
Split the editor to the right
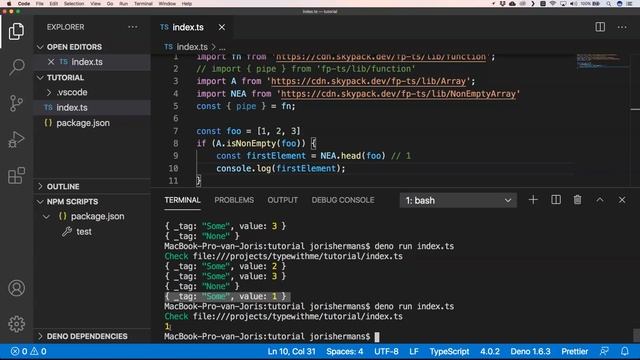click(600, 27)
